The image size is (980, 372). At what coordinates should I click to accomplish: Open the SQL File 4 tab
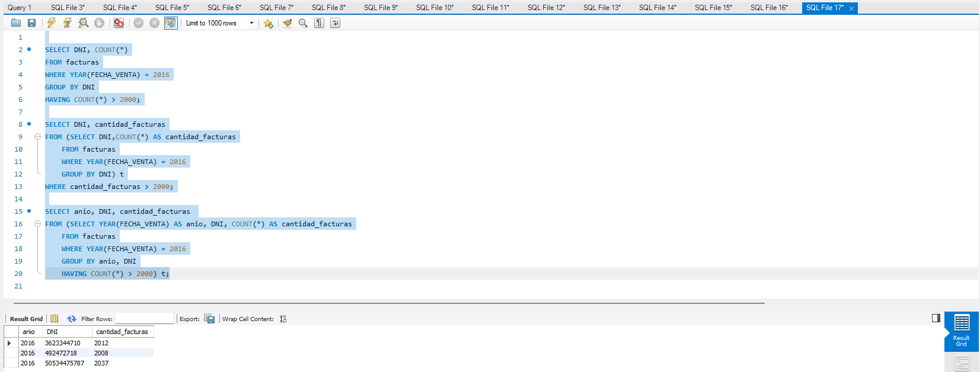(120, 8)
